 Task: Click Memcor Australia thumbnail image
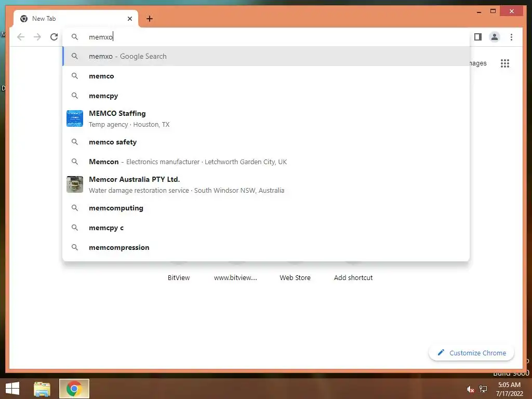pyautogui.click(x=75, y=184)
